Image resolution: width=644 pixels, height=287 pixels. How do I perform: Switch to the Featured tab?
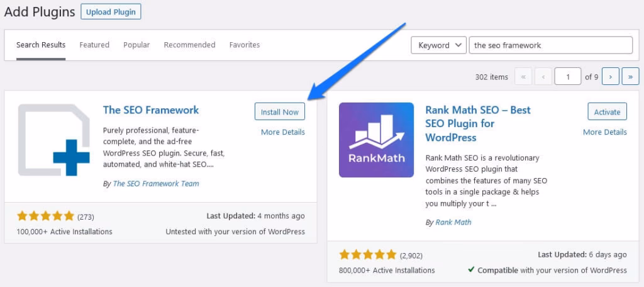tap(94, 45)
